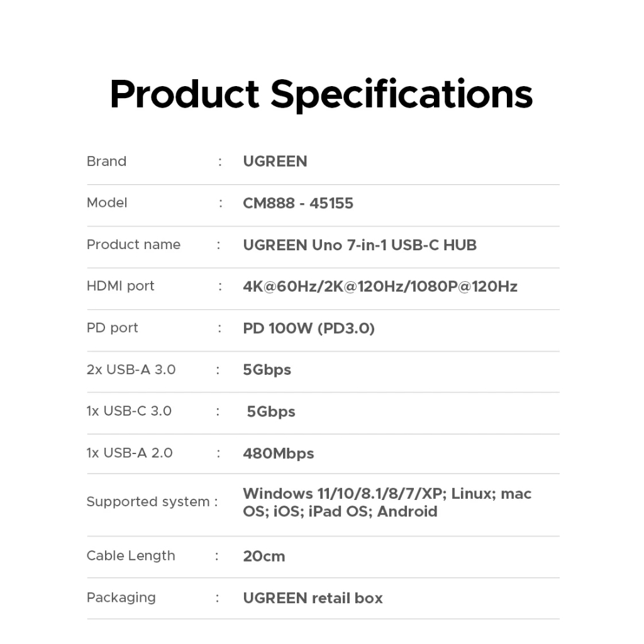The width and height of the screenshot is (644, 644).
Task: Select UGREEN retail box text
Action: pos(313,599)
